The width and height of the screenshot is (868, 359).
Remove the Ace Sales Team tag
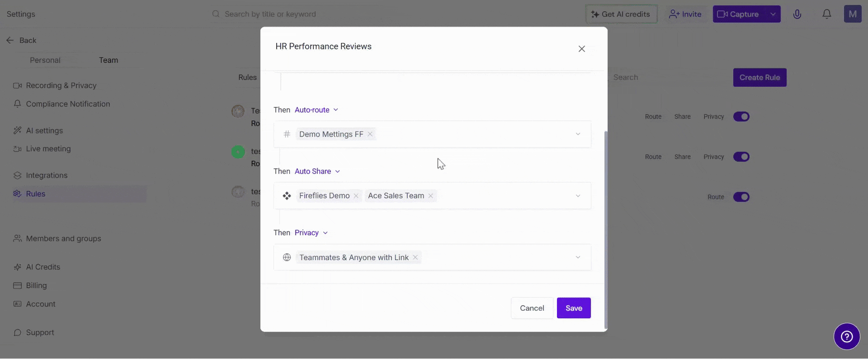tap(431, 196)
